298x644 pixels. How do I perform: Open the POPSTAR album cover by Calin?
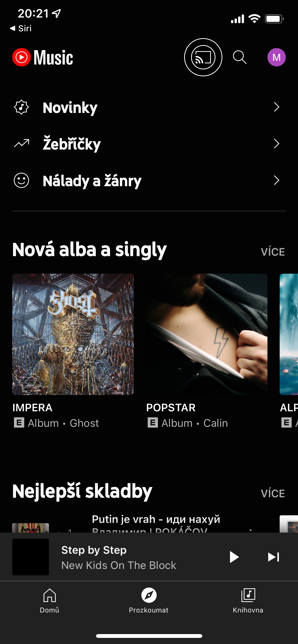[x=207, y=334]
